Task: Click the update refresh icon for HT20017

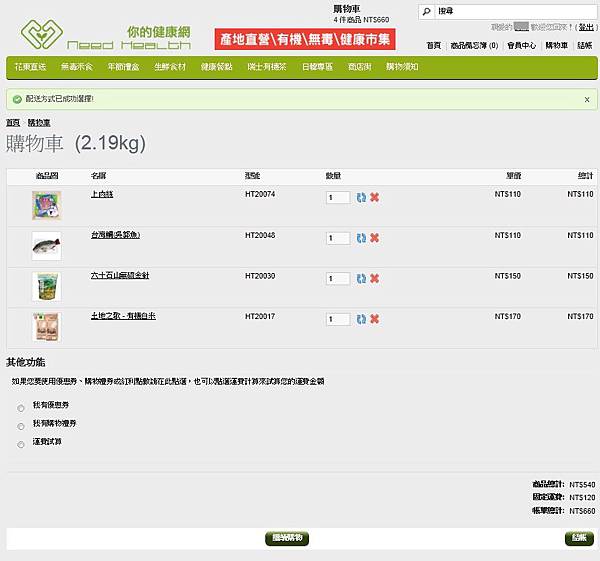Action: (361, 319)
